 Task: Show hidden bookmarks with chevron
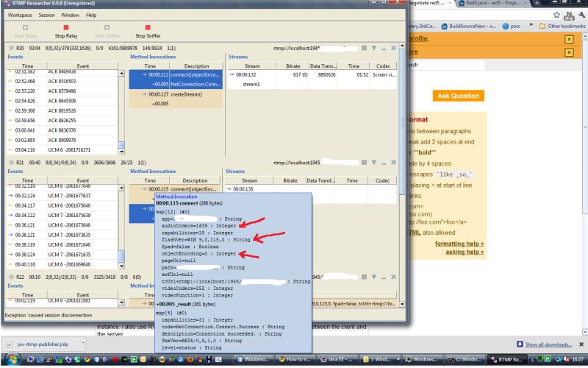[531, 26]
